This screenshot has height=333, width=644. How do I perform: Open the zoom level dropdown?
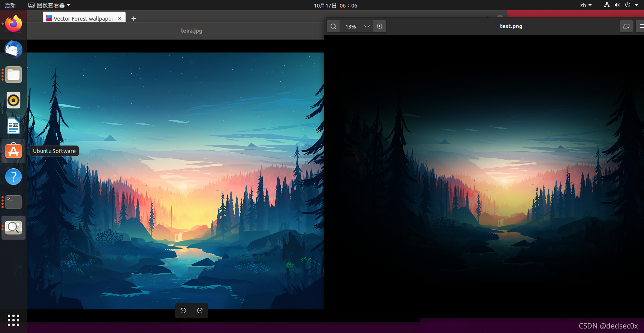point(367,26)
